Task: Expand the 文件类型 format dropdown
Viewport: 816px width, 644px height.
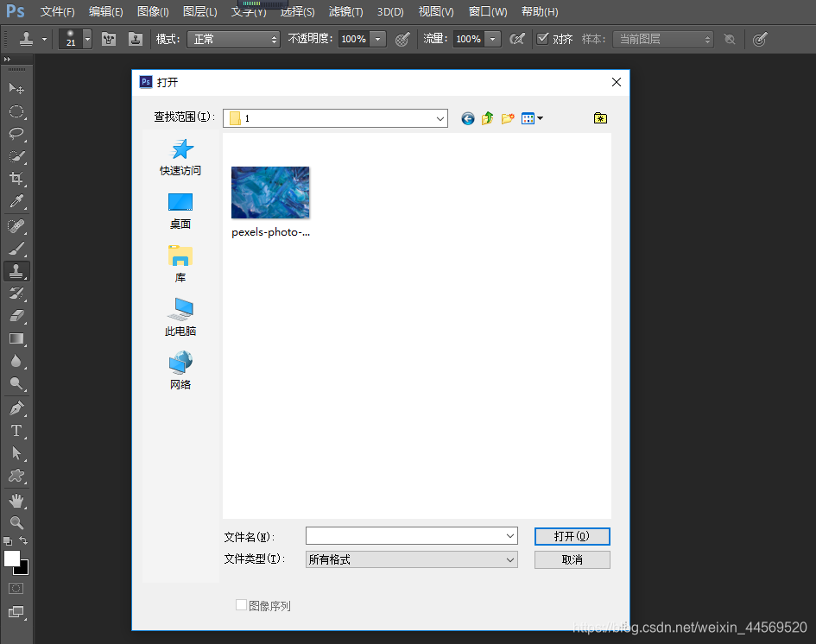Action: pyautogui.click(x=510, y=559)
